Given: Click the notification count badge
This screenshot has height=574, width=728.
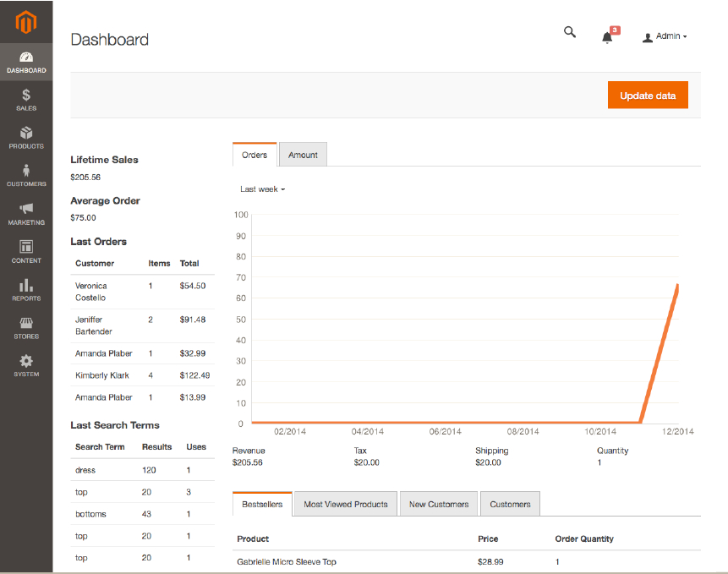Looking at the screenshot, I should 615,30.
